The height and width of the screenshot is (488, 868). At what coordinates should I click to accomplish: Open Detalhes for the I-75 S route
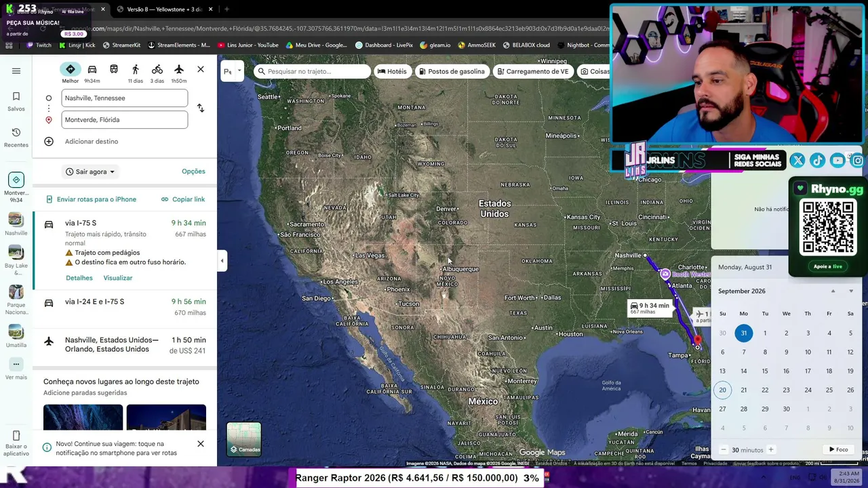79,278
